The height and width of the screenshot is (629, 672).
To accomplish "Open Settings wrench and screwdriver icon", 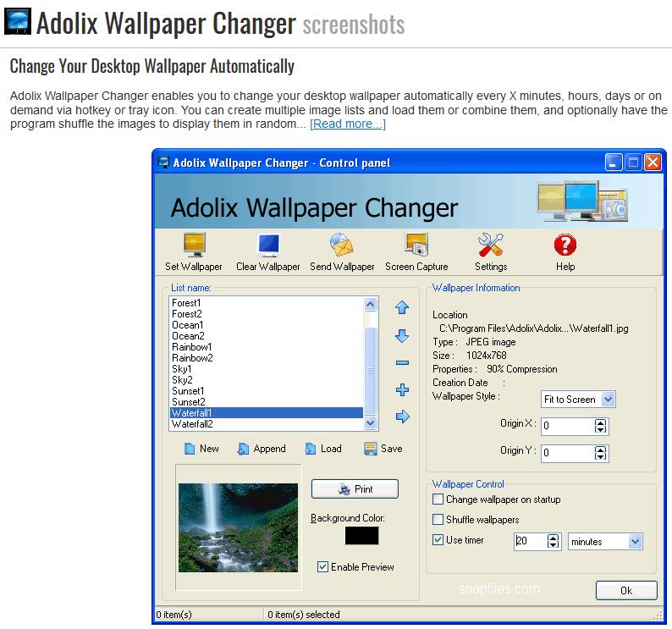I will (x=491, y=245).
